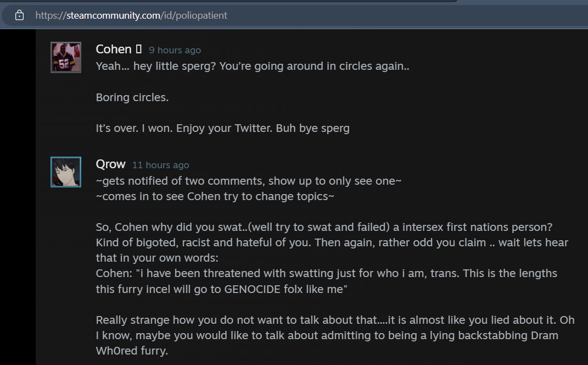Click the line "~comes in to see Cohen"
Image resolution: width=588 pixels, height=365 pixels.
[x=215, y=196]
